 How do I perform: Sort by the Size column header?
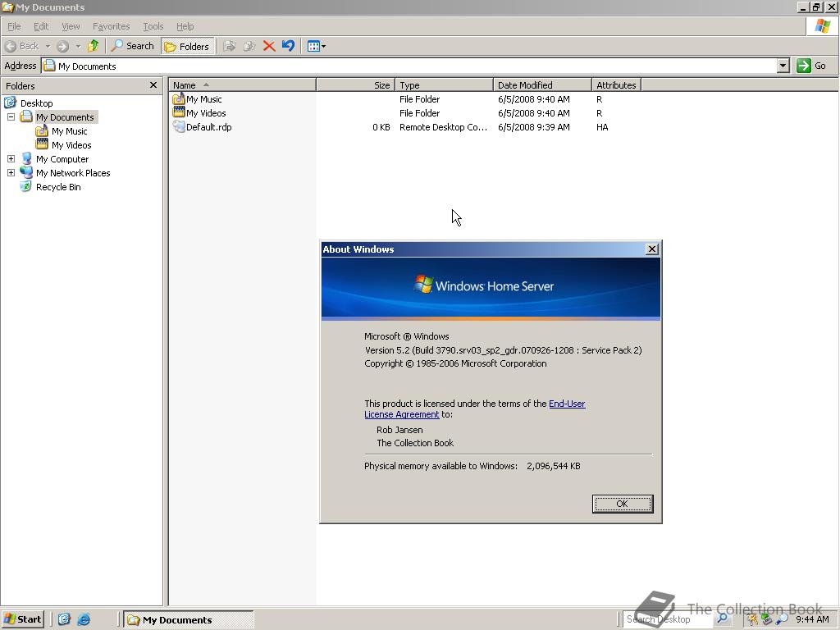pyautogui.click(x=356, y=85)
